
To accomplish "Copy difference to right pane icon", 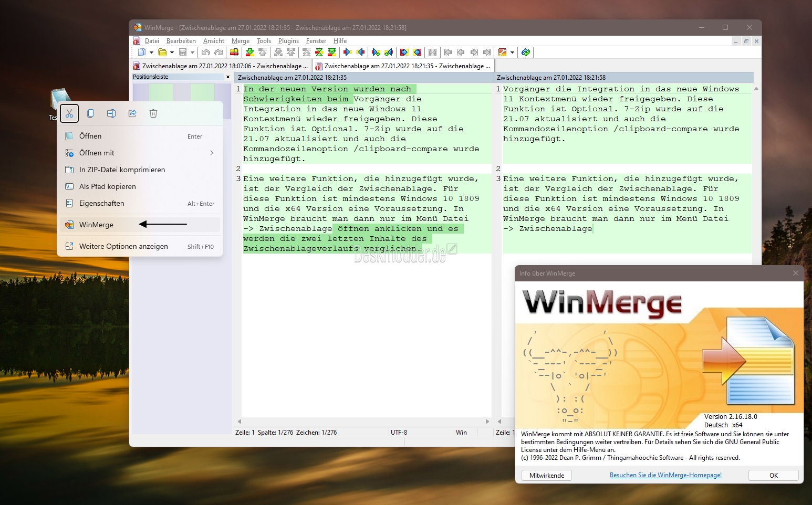I will 347,52.
